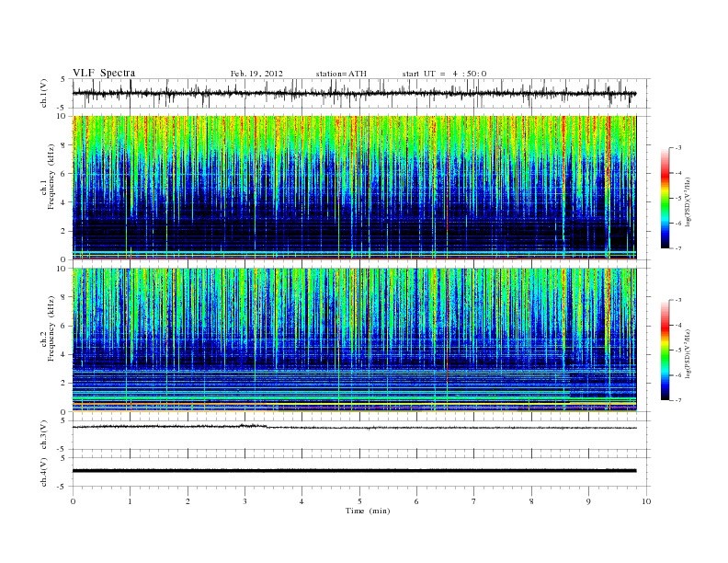This screenshot has height=563, width=728.
Task: Click the ch.2 spectrogram panel
Action: click(354, 340)
